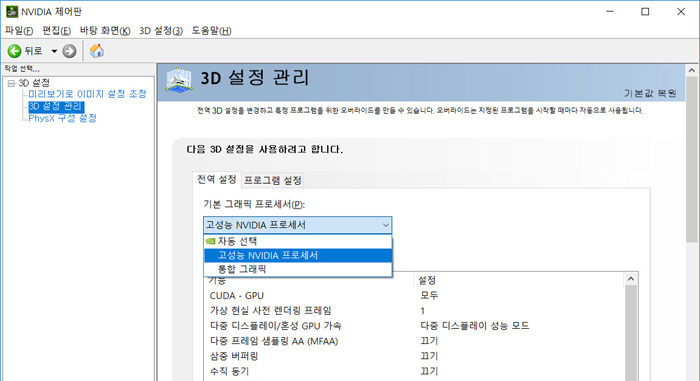700x381 pixels.
Task: Click the 모두 value for CUDA - GPU
Action: (429, 296)
